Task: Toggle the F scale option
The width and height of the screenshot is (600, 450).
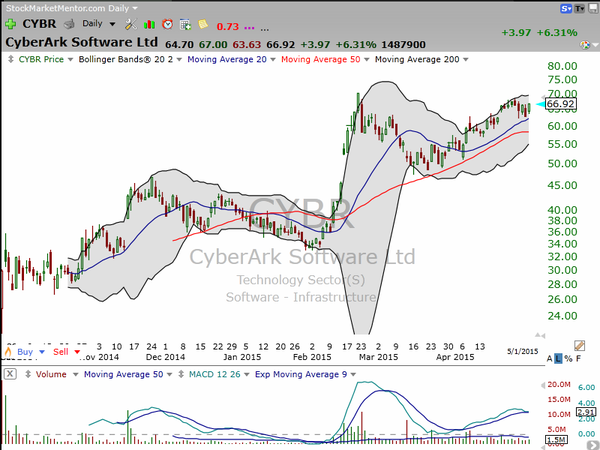Action: click(x=578, y=359)
